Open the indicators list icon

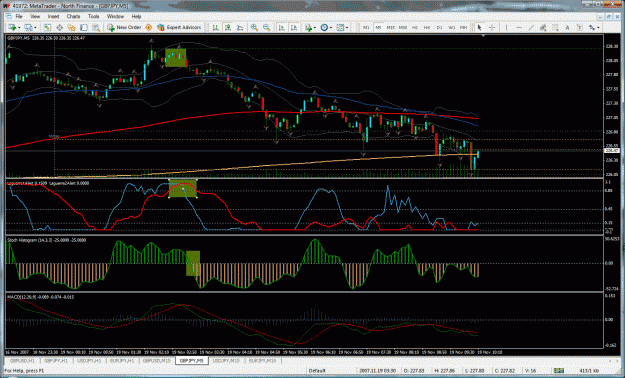point(308,28)
